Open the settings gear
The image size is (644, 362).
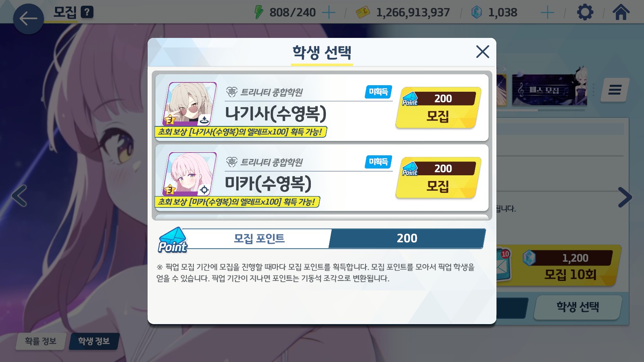tap(585, 12)
